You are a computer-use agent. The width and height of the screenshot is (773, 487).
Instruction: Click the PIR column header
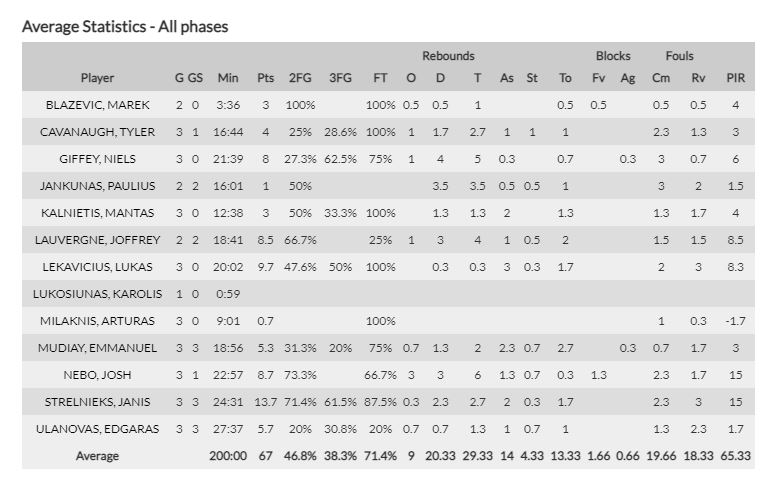pyautogui.click(x=738, y=78)
